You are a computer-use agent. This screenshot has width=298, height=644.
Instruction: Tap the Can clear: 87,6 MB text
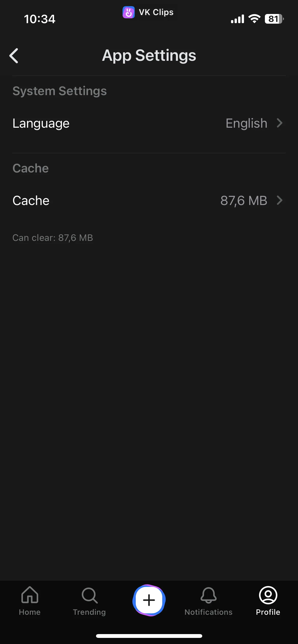[53, 238]
